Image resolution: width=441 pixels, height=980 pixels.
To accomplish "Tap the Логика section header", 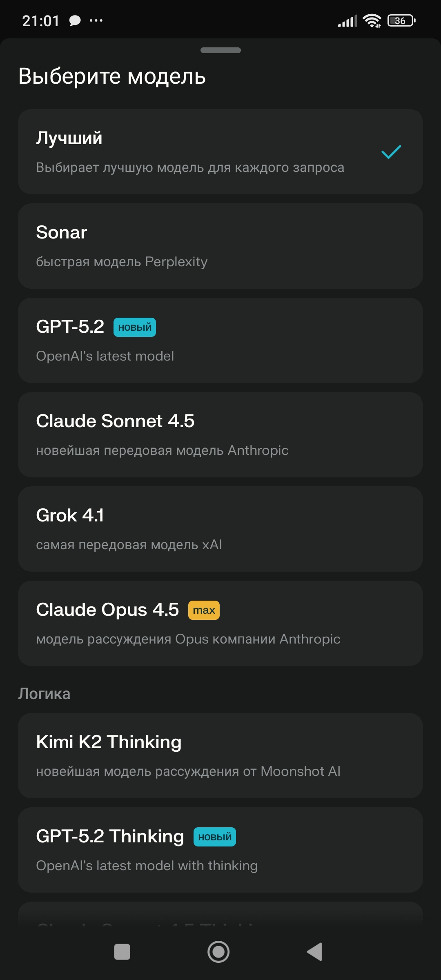I will [44, 694].
